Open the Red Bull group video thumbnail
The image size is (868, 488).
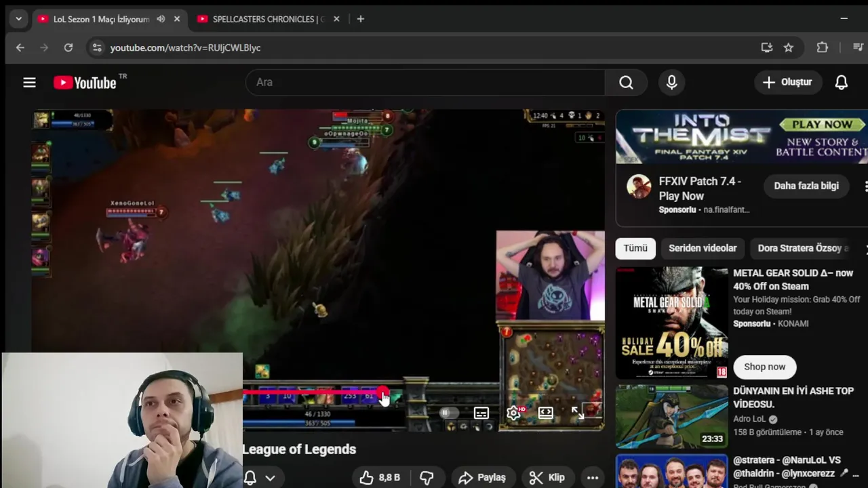coord(672,471)
